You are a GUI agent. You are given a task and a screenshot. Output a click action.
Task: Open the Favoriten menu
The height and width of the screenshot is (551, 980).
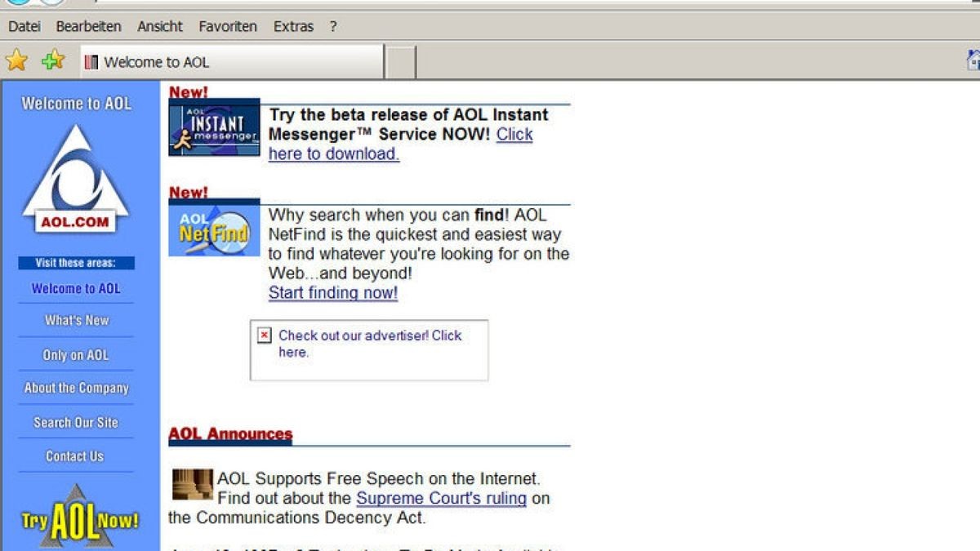coord(227,26)
